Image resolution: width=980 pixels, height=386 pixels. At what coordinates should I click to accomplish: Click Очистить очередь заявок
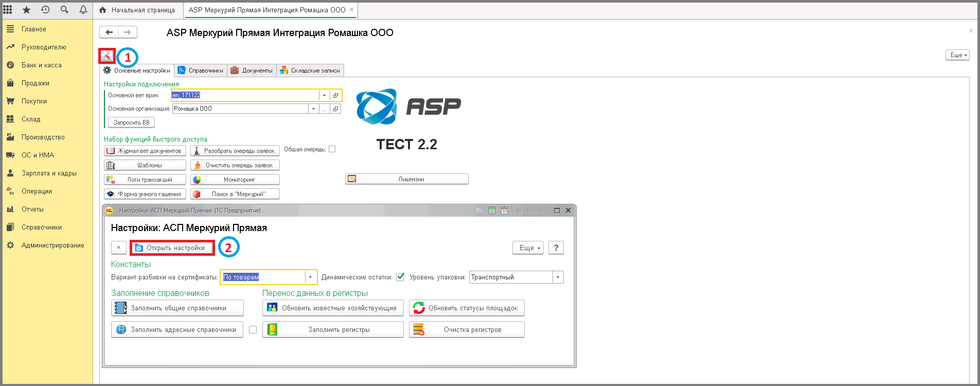pos(235,165)
